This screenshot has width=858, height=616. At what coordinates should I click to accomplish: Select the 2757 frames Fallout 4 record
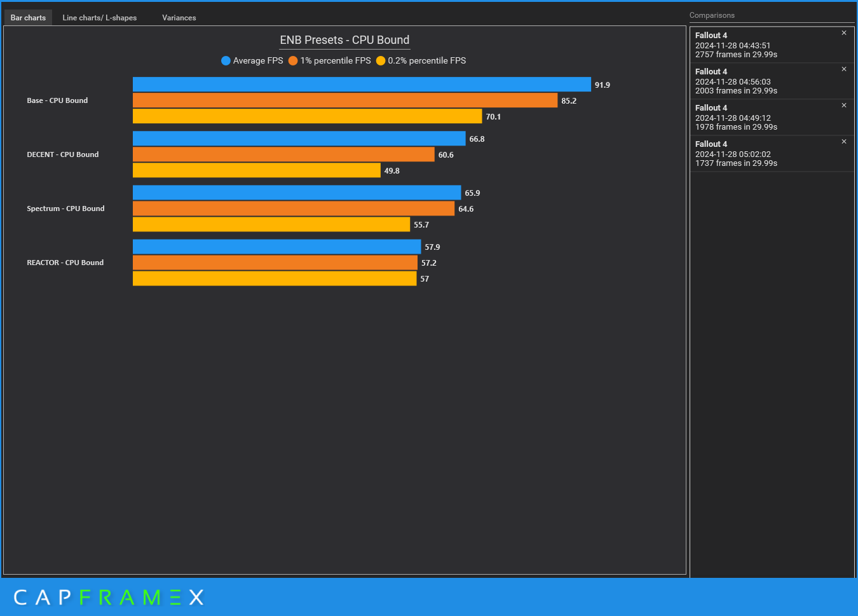(x=772, y=45)
